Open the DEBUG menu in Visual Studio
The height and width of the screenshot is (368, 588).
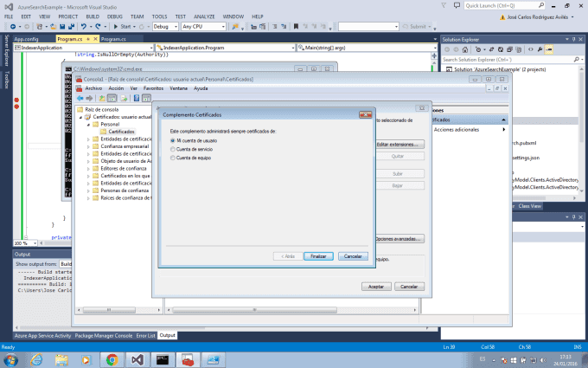pyautogui.click(x=115, y=16)
